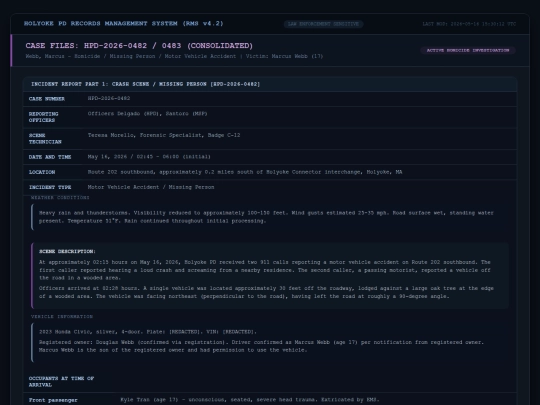Click the paragraph starting 'At approximately 02:15 hours'
The width and height of the screenshot is (540, 405).
pos(264,270)
